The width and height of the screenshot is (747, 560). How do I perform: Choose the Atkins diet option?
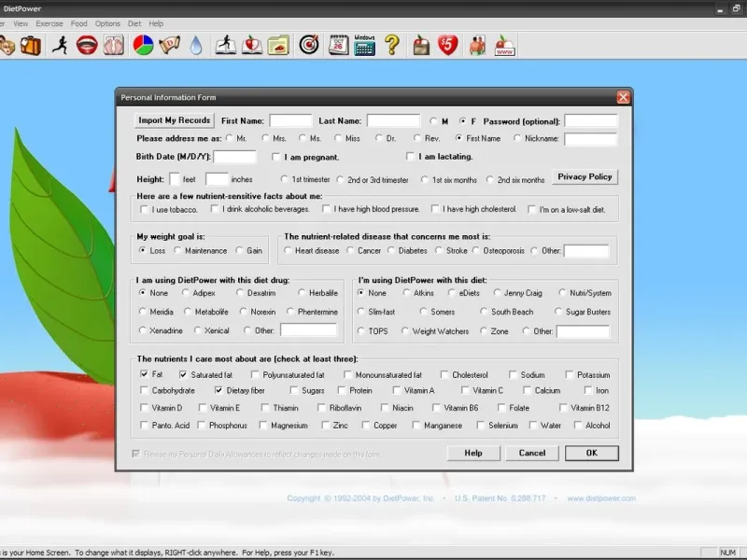[x=406, y=292]
